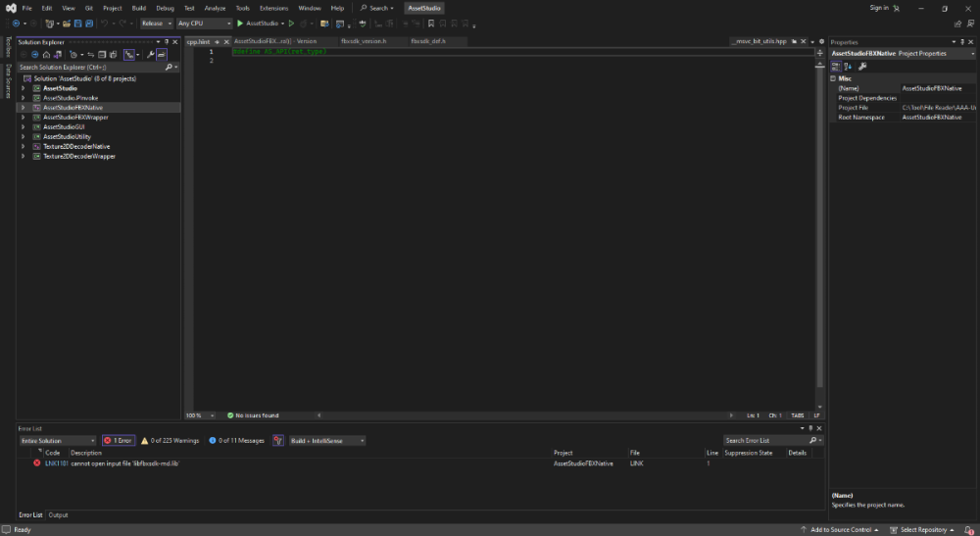Open the Entire Solution scope dropdown

point(58,440)
